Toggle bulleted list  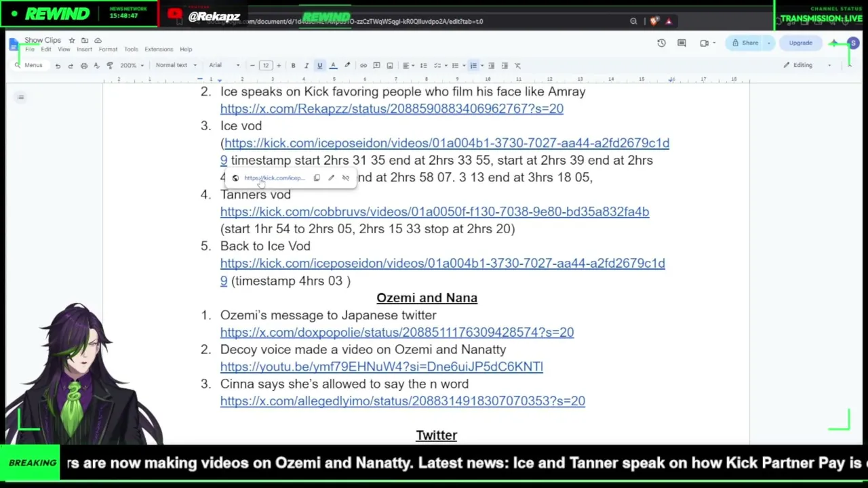click(455, 66)
